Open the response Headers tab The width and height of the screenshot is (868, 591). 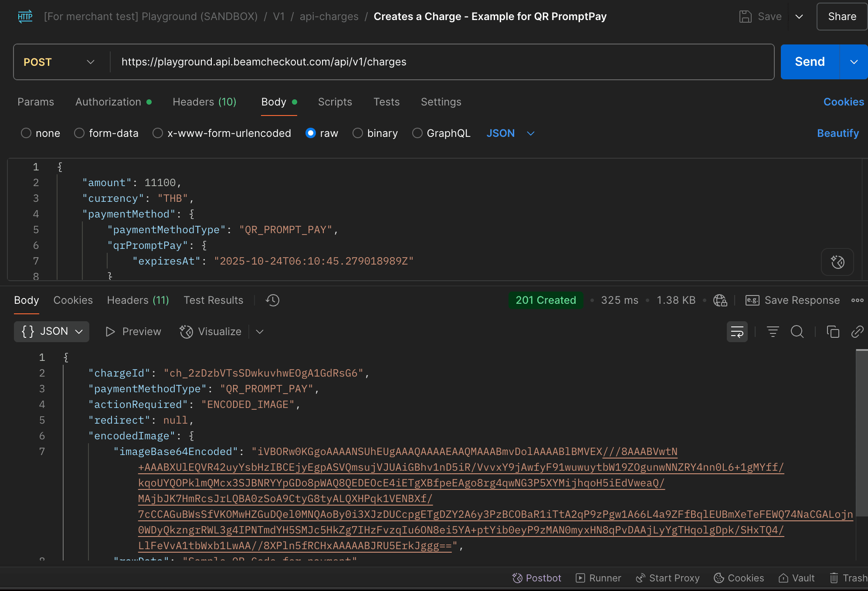138,300
